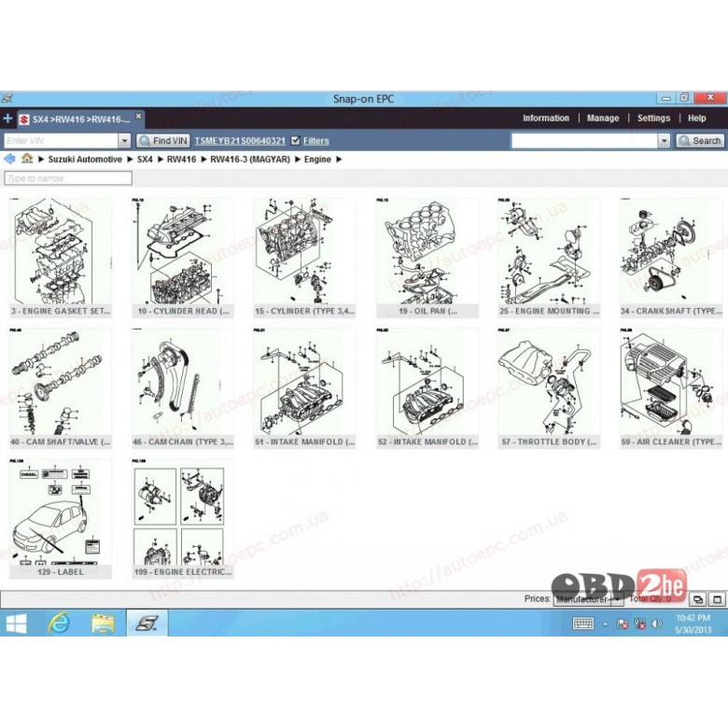Open the Information menu

[x=546, y=118]
